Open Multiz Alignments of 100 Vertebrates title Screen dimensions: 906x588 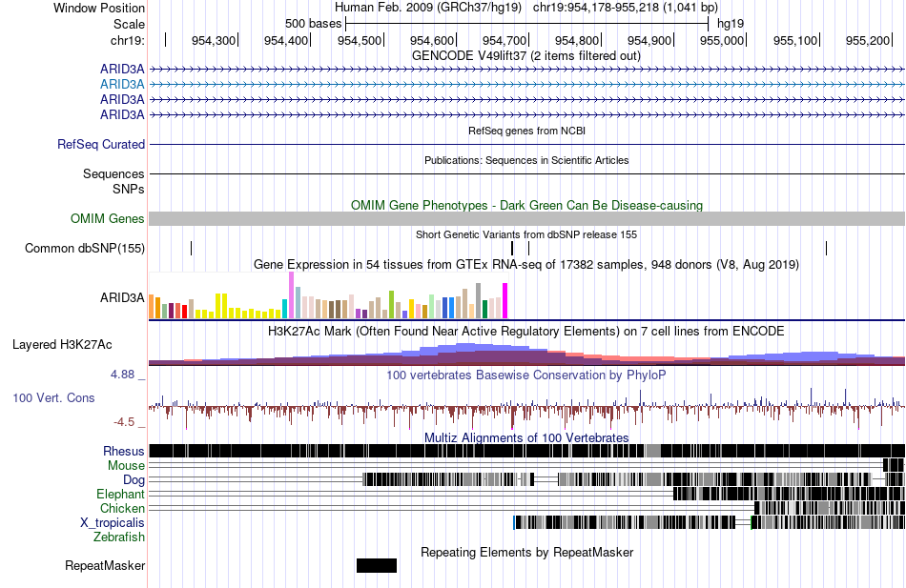[x=526, y=437]
